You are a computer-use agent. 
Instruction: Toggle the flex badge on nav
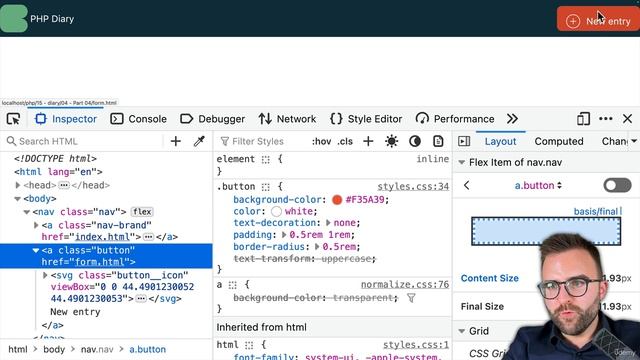142,212
